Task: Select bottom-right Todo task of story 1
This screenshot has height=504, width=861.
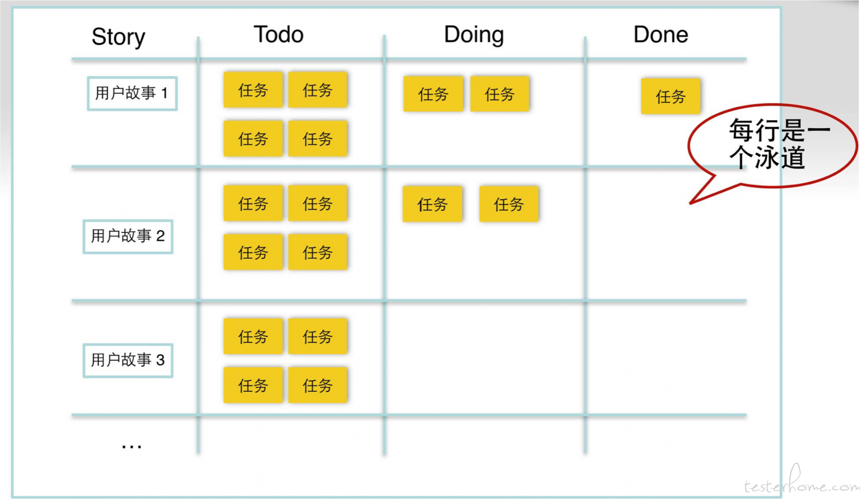Action: 317,138
